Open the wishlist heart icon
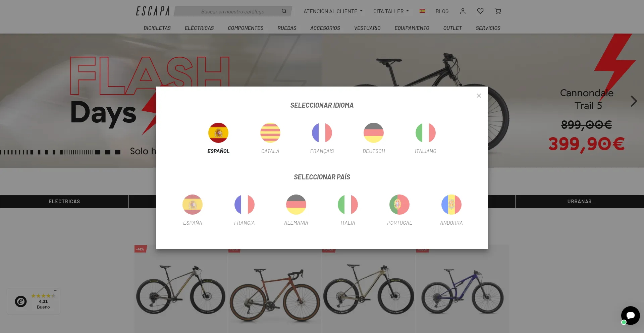Screen dimensions: 644x333 (x=480, y=11)
